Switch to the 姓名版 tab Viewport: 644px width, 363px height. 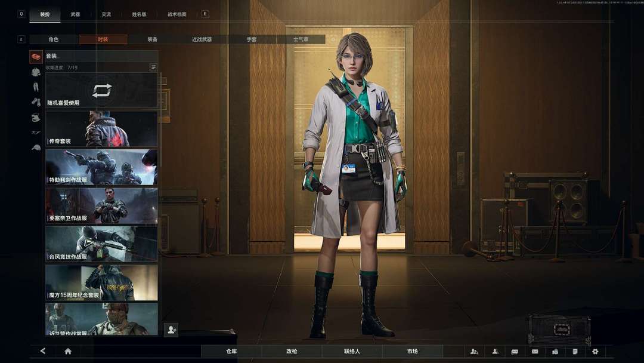pos(139,14)
